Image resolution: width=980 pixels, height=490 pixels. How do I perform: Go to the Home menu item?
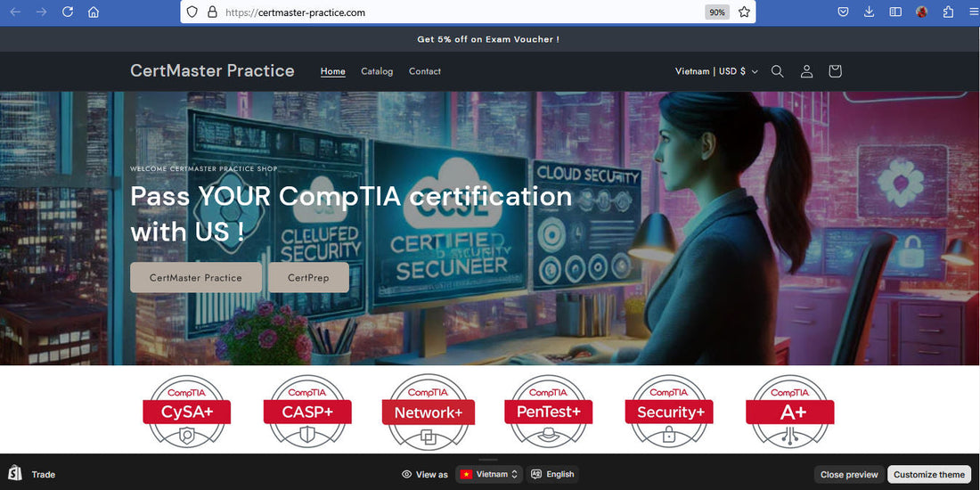click(x=332, y=71)
